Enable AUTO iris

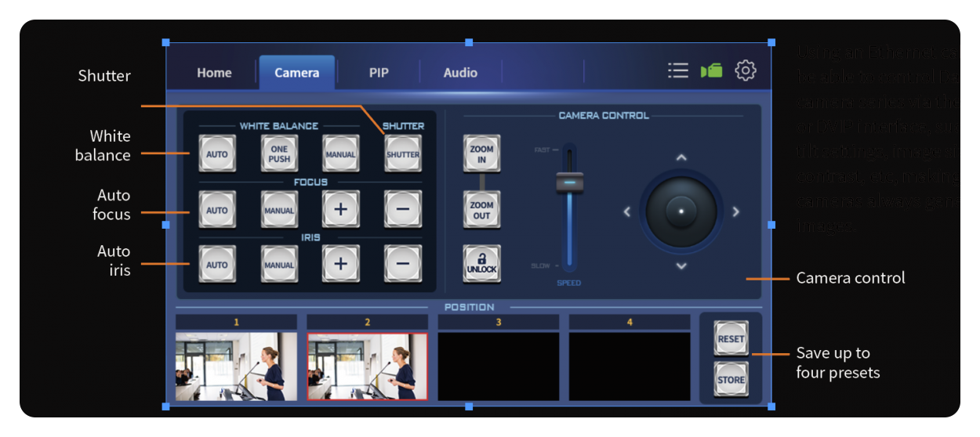pyautogui.click(x=217, y=264)
